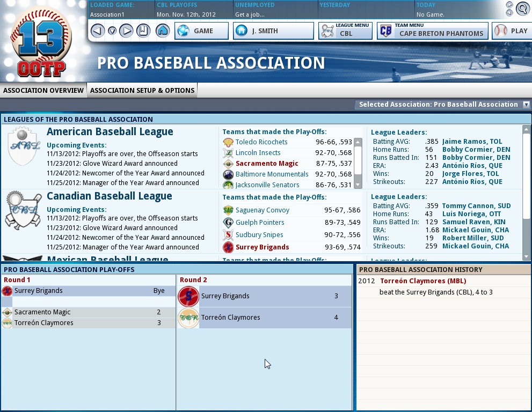Open Toledo Ricochets team link
The height and width of the screenshot is (412, 532).
click(261, 142)
